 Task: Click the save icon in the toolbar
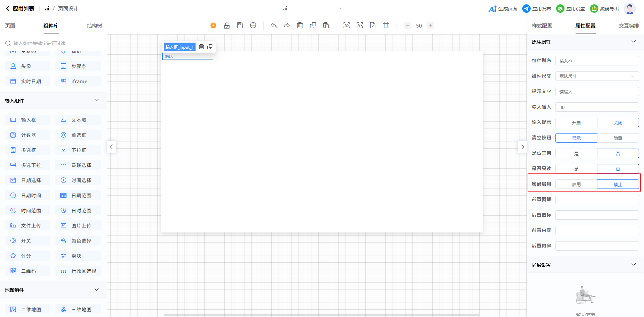(x=240, y=25)
